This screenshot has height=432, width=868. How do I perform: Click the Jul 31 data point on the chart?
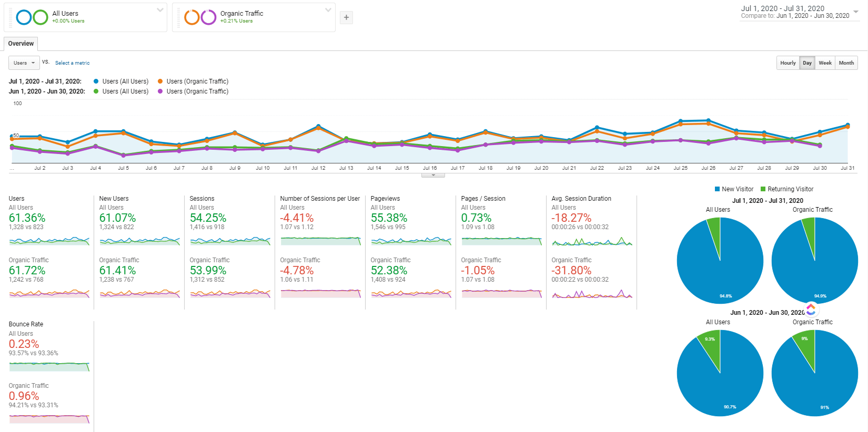pos(847,125)
